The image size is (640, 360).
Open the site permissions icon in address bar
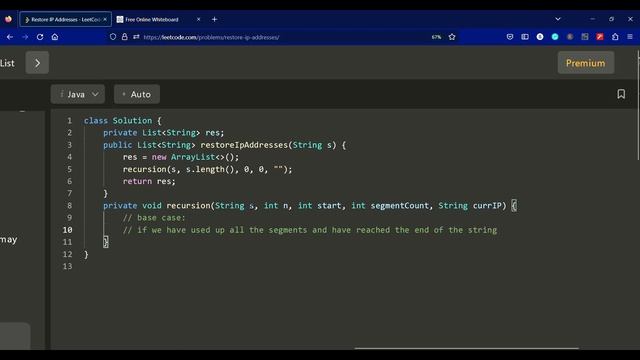pos(136,37)
